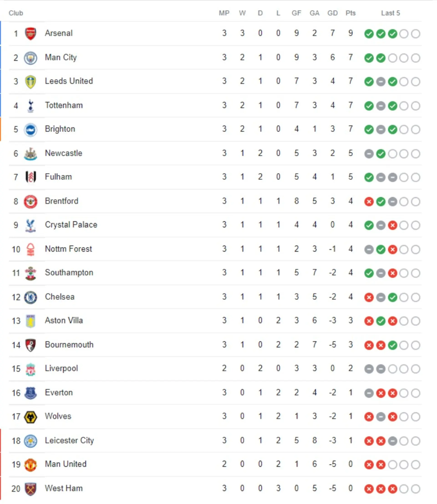Click the Arsenal club crest
Viewport: 437px width, 504px height.
(x=30, y=33)
